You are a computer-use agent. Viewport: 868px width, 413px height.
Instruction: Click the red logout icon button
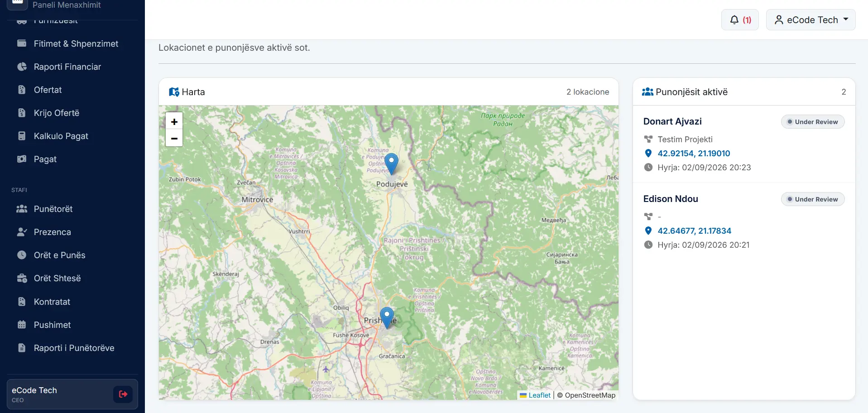tap(123, 394)
